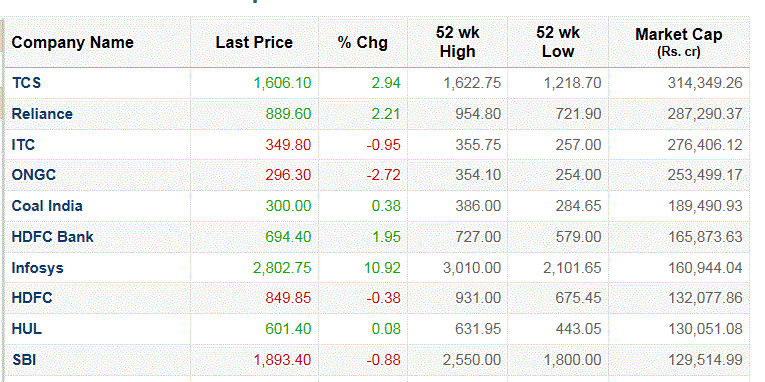Click the 52 wk Low column header
The image size is (765, 382).
558,42
